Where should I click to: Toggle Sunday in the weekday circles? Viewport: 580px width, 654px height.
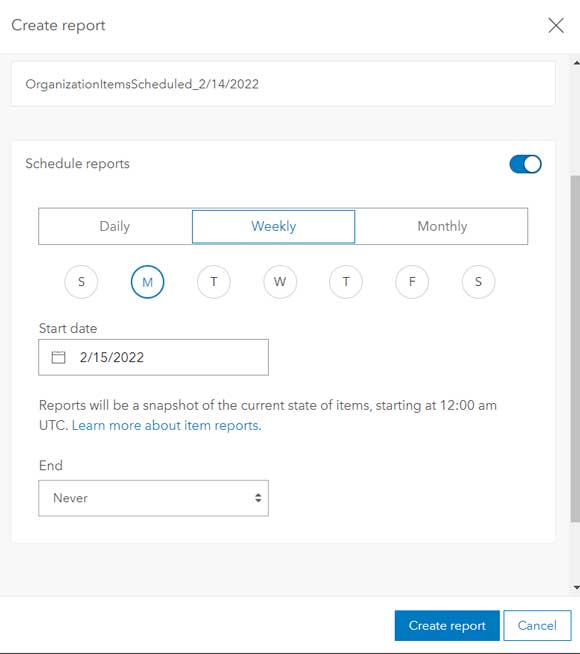[81, 282]
